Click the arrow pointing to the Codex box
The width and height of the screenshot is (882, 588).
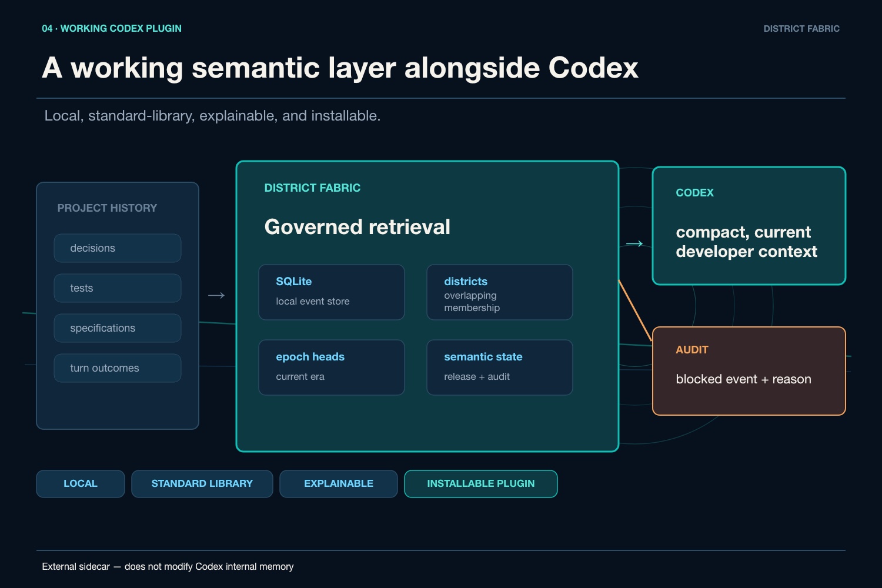click(634, 243)
